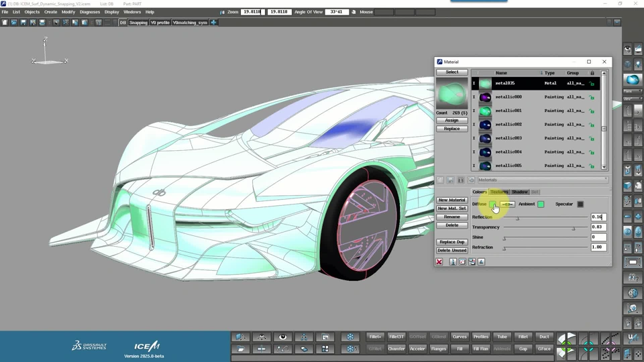Click the Chamfer button in bottom toolbar
The width and height of the screenshot is (644, 362).
pyautogui.click(x=396, y=349)
